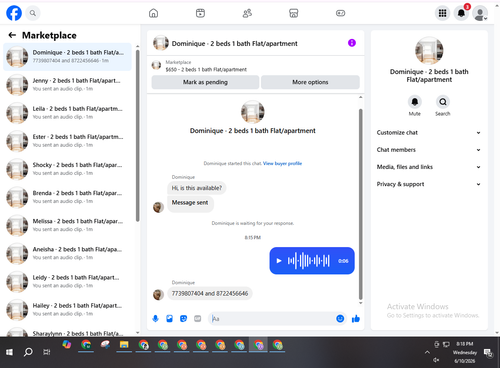Viewport: 500px width, 368px height.
Task: Open the Aneisha conversation
Action: pos(67,253)
